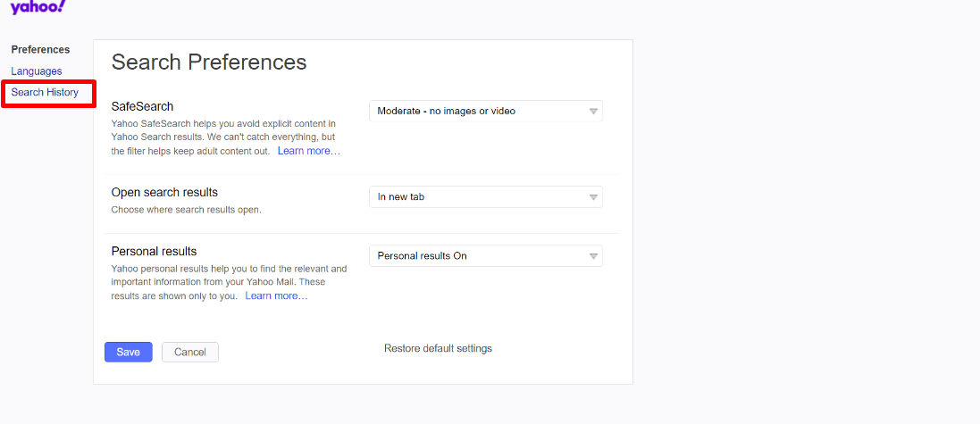Click the SafeSearch dropdown triangle arrow
Image resolution: width=980 pixels, height=424 pixels.
tap(593, 112)
